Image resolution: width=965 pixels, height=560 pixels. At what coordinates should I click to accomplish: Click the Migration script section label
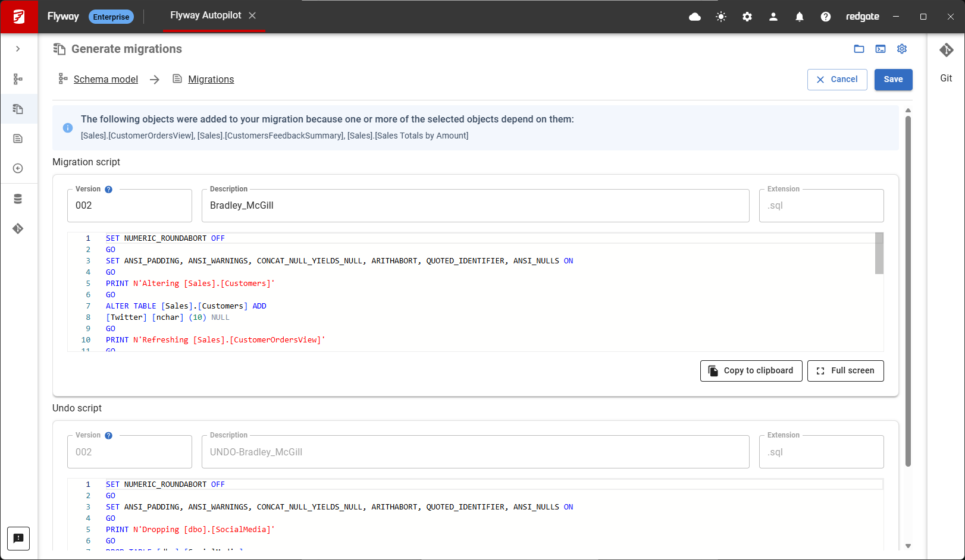click(86, 162)
